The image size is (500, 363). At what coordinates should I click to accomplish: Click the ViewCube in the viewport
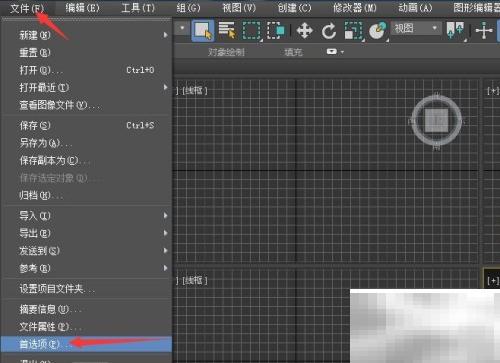pos(436,120)
